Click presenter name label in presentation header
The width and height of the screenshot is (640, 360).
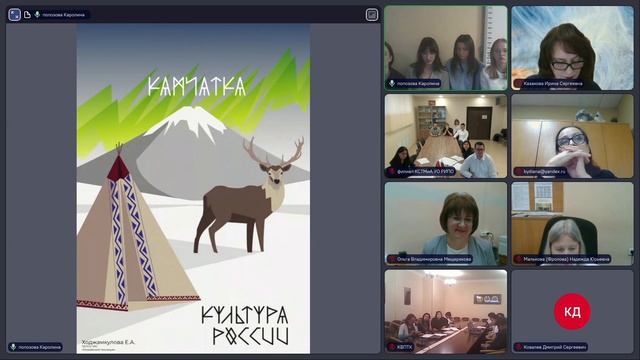click(x=64, y=15)
